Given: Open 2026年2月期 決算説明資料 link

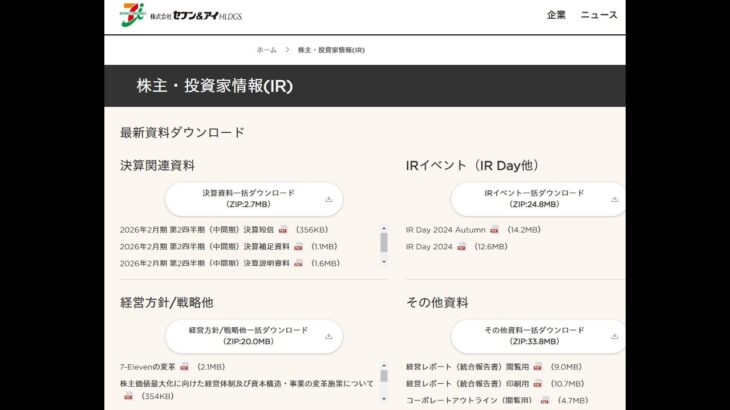Looking at the screenshot, I should 204,263.
